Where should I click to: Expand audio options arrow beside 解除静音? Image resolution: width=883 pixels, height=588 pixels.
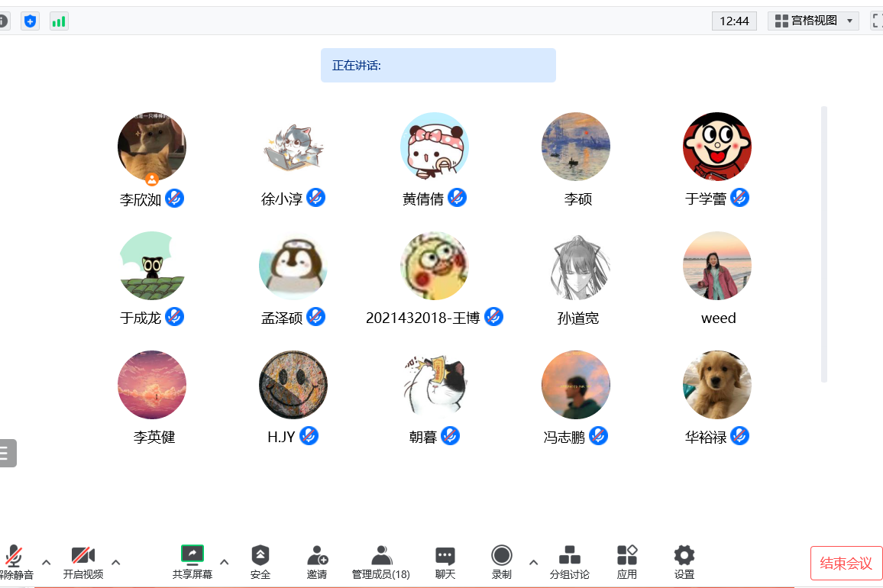pos(46,563)
